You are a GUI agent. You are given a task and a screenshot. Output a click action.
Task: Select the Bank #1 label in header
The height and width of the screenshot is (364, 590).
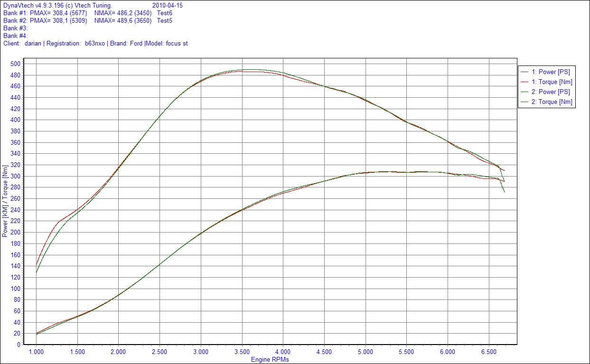(15, 13)
